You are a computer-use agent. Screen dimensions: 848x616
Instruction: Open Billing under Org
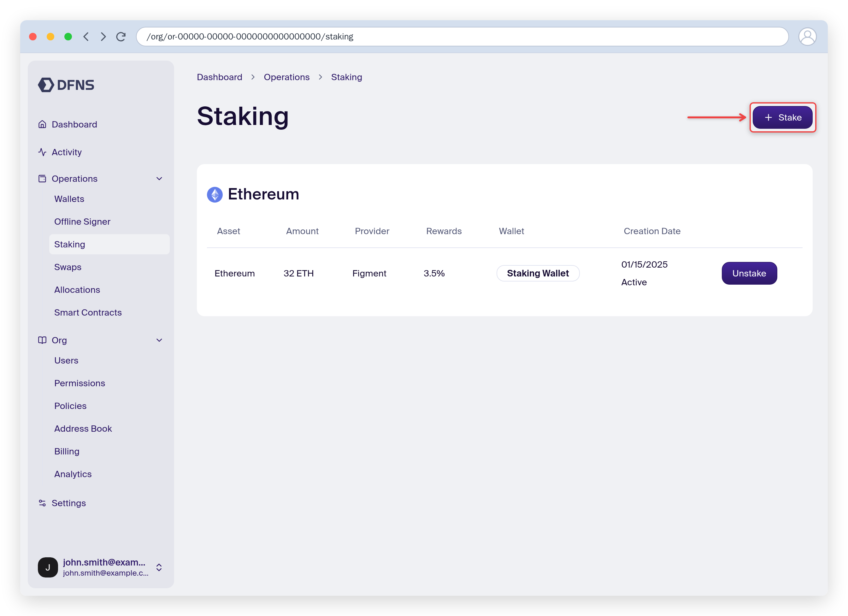click(x=67, y=451)
